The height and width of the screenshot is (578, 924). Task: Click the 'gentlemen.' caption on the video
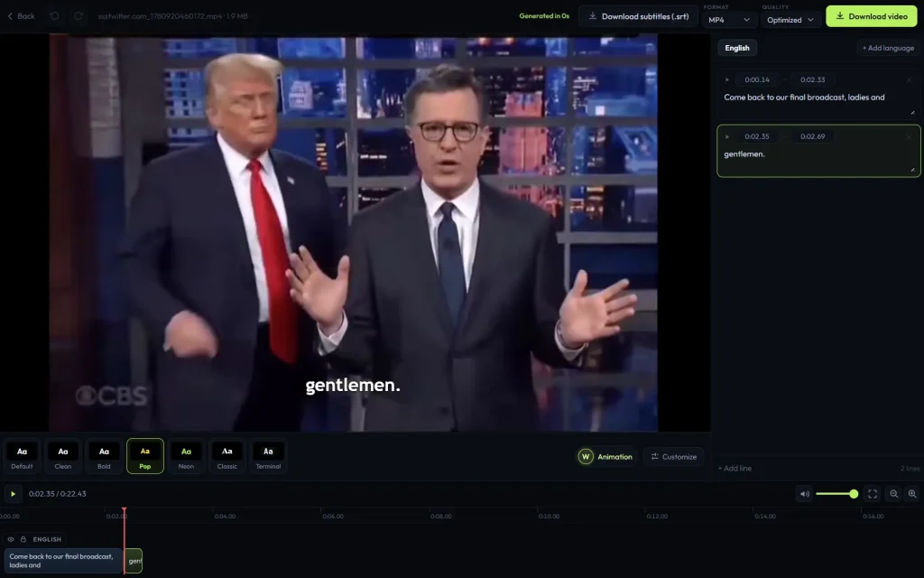click(353, 386)
